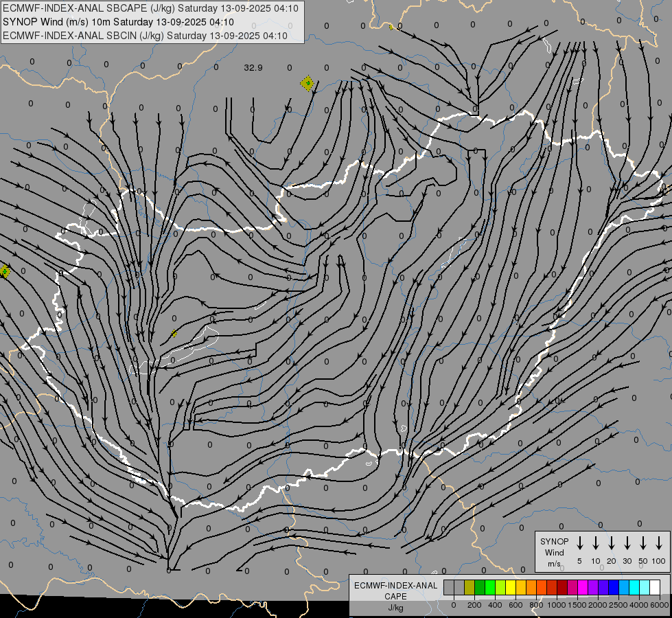Click the 1000 tick label on CAPE scale
Image resolution: width=672 pixels, height=618 pixels.
point(557,605)
